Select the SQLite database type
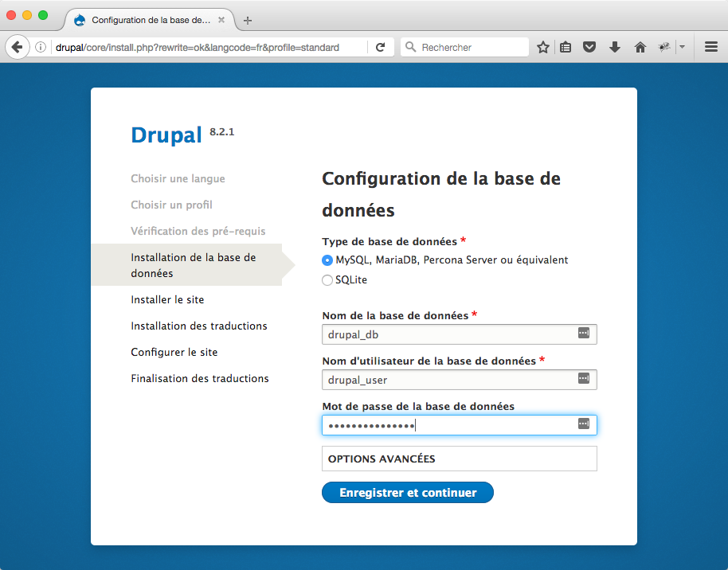 click(x=327, y=280)
